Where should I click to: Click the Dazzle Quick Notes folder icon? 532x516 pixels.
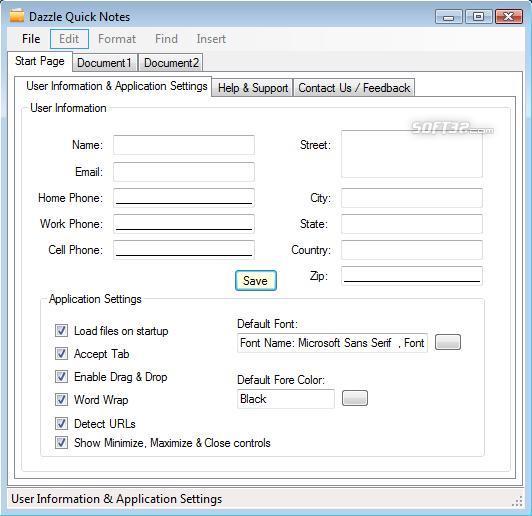pos(17,16)
